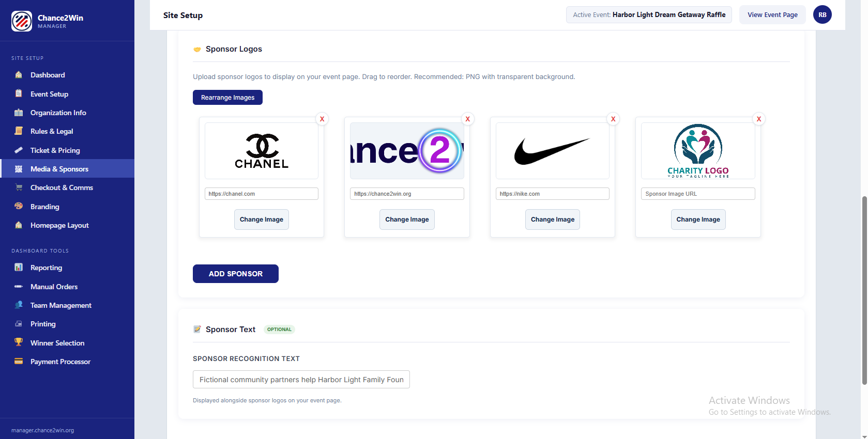Click the https://nike.com URL field
Image resolution: width=868 pixels, height=439 pixels.
pos(553,194)
